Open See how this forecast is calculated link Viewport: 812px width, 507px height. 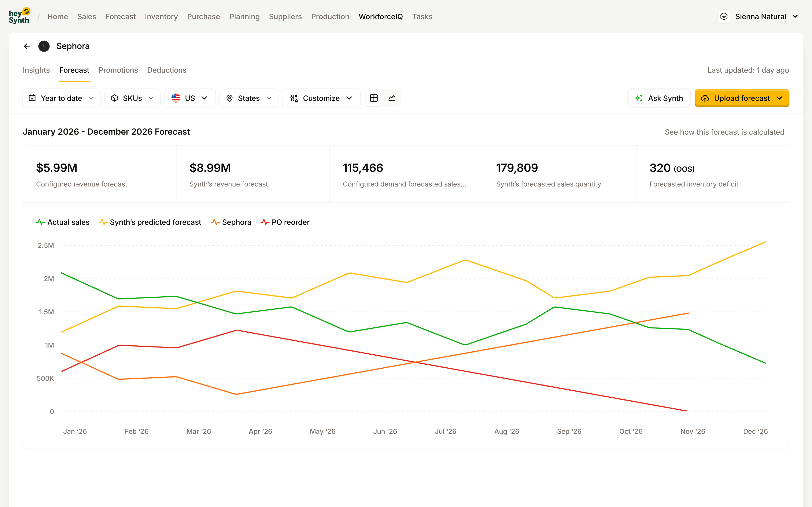[x=724, y=132]
